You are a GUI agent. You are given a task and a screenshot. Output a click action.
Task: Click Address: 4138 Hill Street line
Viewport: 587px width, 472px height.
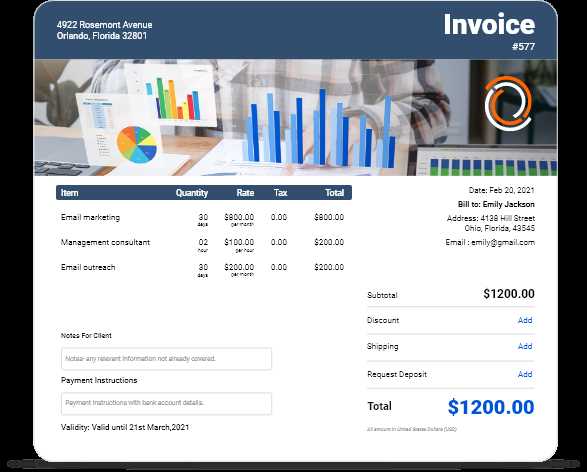[x=491, y=218]
